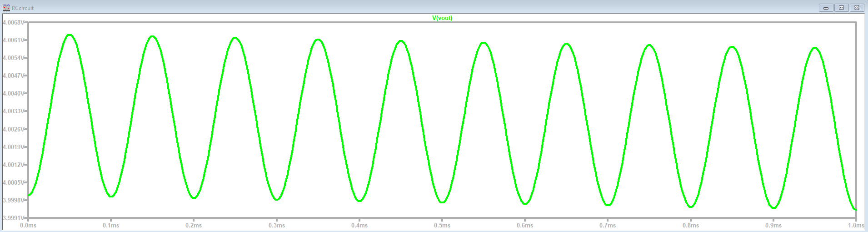Screen dimensions: 868x232
Task: Choose the 0.7ms time axis label
Action: pos(608,225)
